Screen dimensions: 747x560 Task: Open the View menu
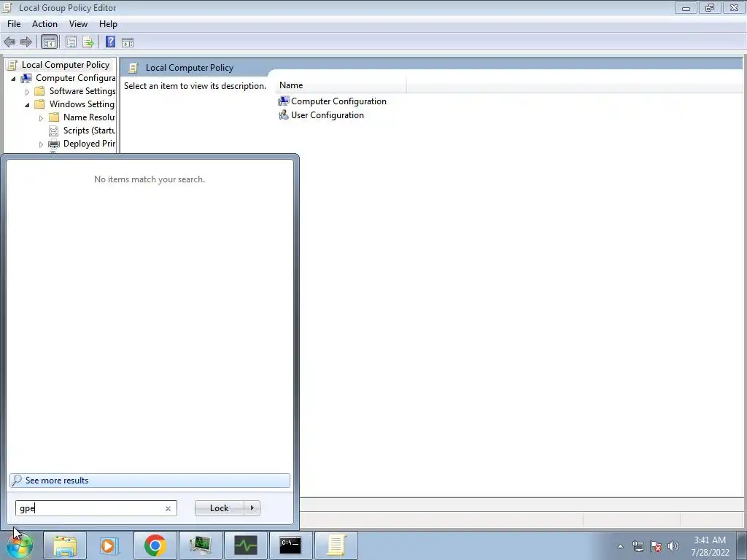tap(78, 24)
